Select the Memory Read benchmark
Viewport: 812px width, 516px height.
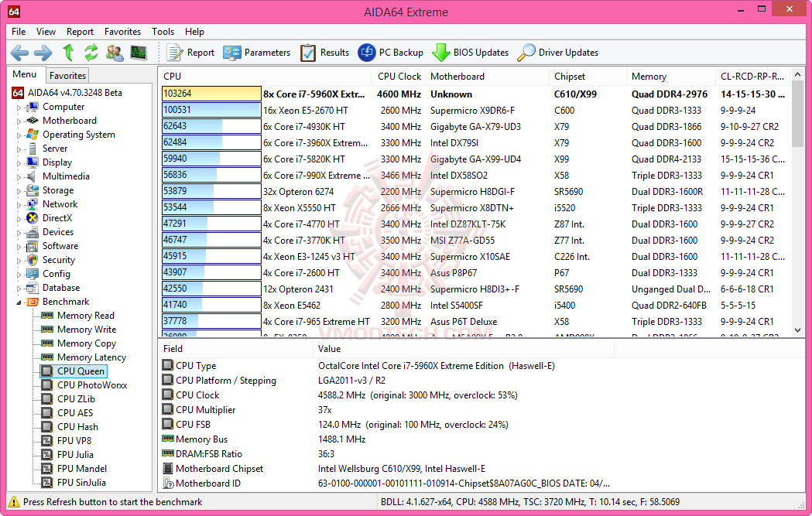(x=85, y=316)
